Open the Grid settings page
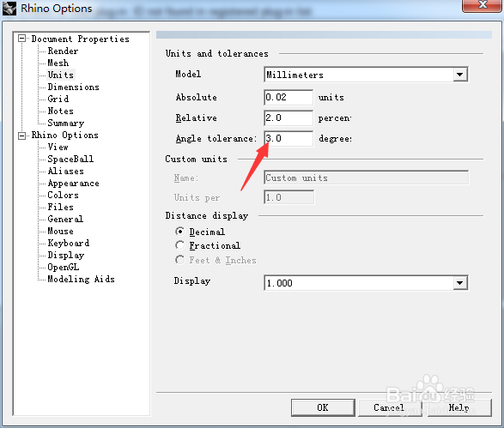This screenshot has height=428, width=504. pyautogui.click(x=58, y=99)
